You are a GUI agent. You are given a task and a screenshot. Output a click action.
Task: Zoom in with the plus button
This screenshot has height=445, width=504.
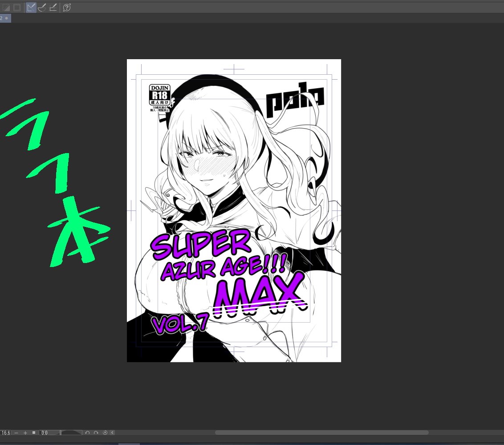(25, 433)
